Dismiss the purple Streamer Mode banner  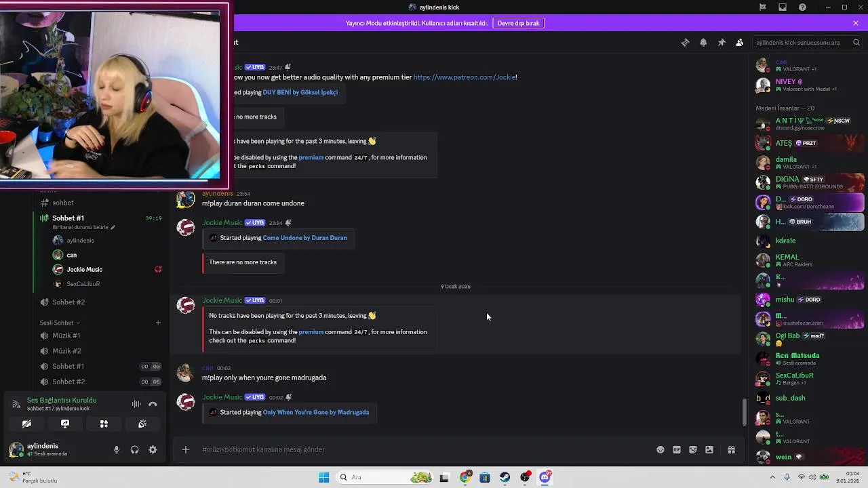(856, 23)
